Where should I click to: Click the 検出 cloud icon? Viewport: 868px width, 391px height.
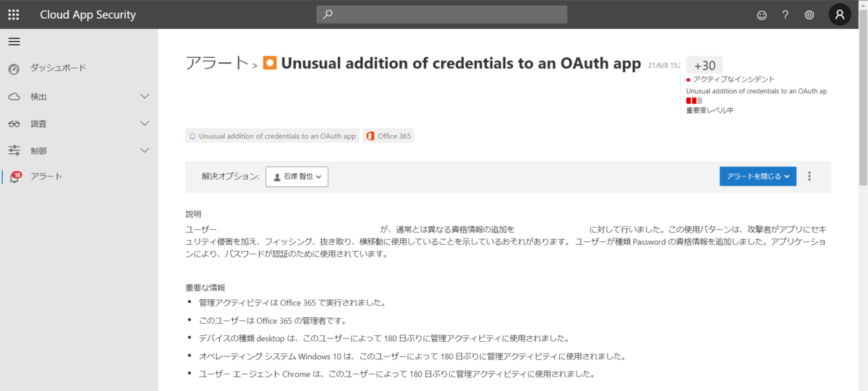14,96
